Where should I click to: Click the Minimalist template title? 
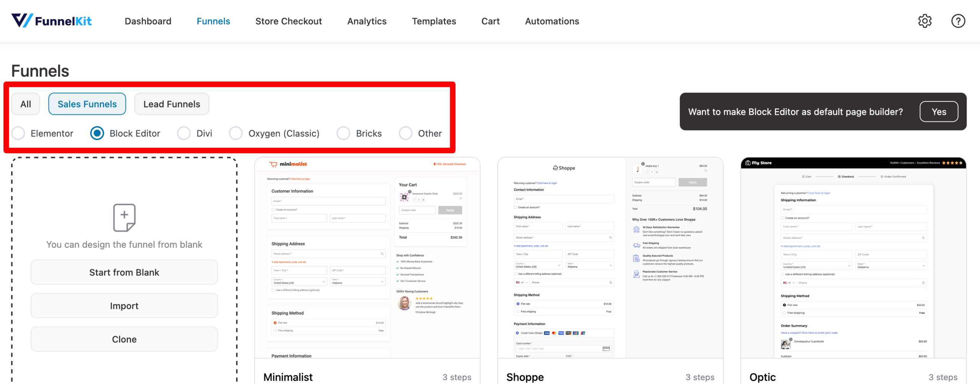pos(288,377)
